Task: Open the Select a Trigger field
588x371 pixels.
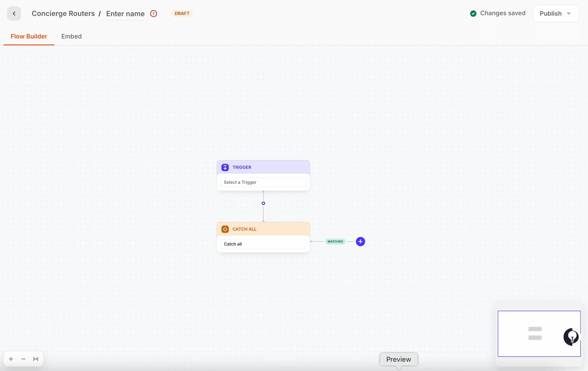Action: [x=263, y=182]
